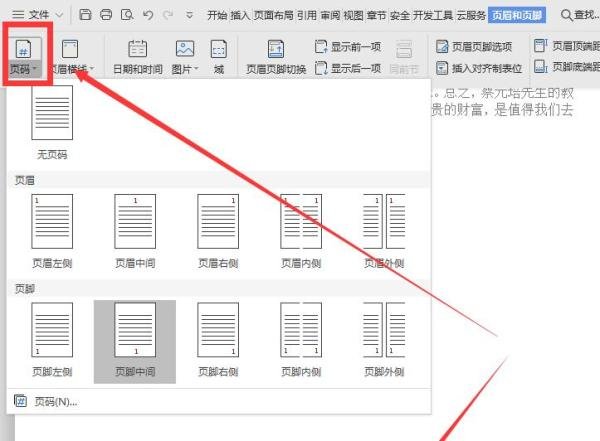Click 显示后一项 button
Viewport: 600px width, 441px height.
[x=348, y=68]
